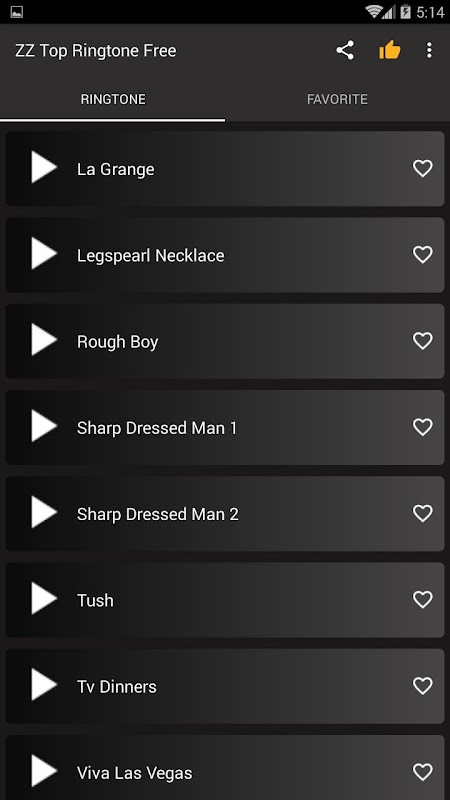The height and width of the screenshot is (800, 450).
Task: Play Sharp Dressed Man 2
Action: 44,512
